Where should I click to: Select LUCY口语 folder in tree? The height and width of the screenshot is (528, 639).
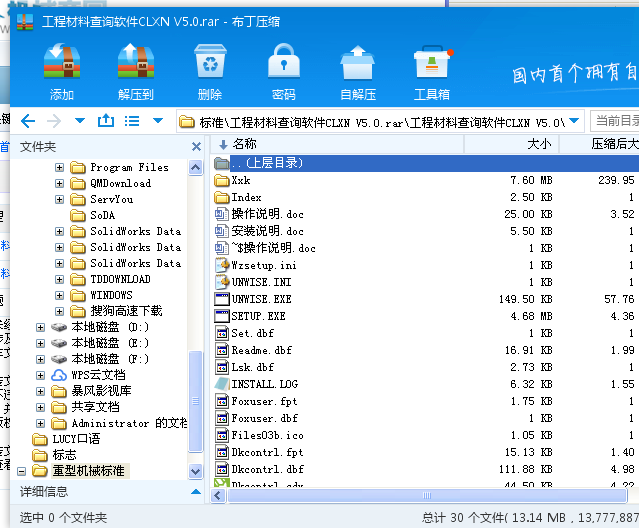tap(66, 439)
